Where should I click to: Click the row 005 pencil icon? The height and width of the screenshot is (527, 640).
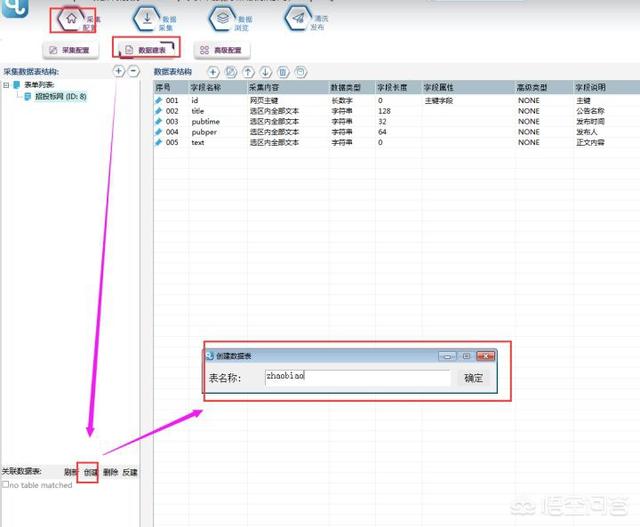pyautogui.click(x=159, y=142)
